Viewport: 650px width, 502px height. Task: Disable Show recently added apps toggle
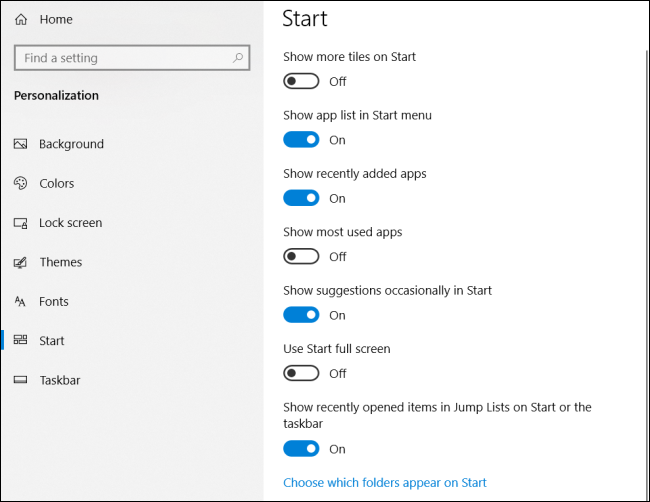pyautogui.click(x=301, y=198)
